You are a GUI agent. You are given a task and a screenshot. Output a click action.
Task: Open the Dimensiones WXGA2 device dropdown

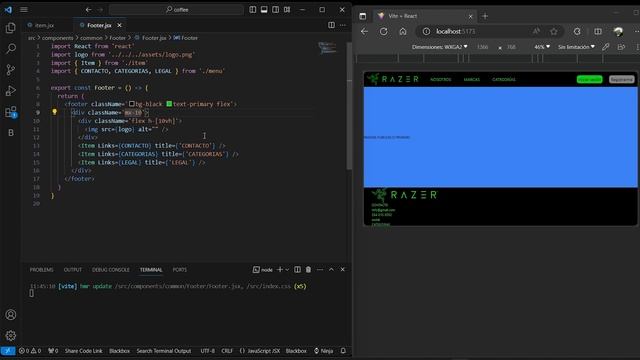(x=440, y=47)
